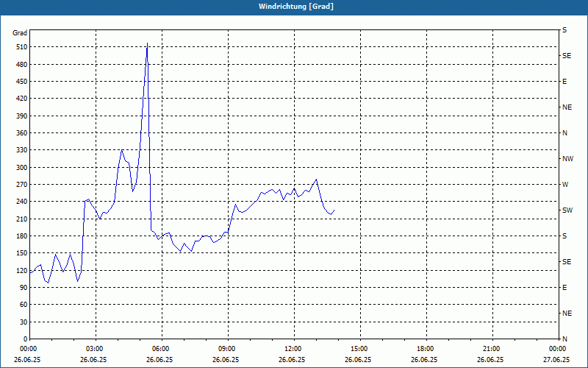Select the 06:00 time label
Screen dimensions: 588x368
[159, 349]
